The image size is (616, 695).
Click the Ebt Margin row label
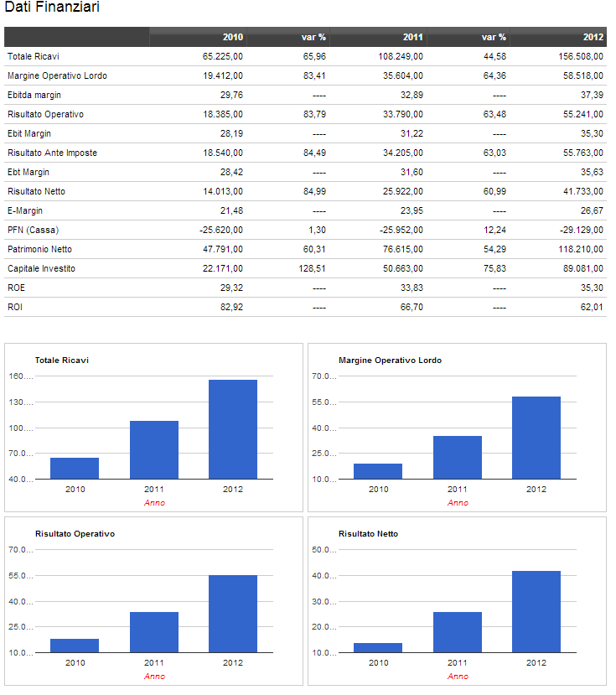pos(28,172)
